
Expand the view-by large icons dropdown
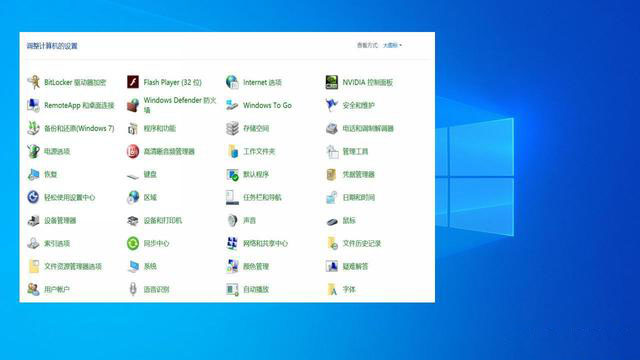tap(392, 45)
